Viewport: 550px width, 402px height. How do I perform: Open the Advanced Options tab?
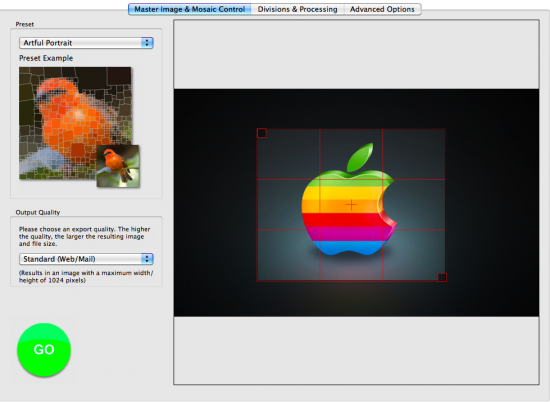(382, 9)
